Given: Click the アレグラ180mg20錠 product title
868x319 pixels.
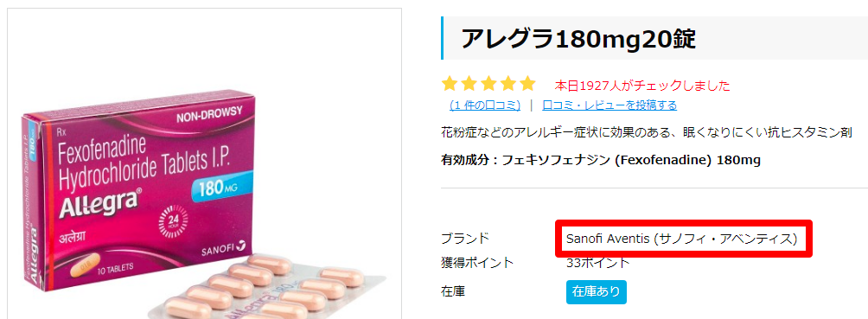Looking at the screenshot, I should [x=578, y=39].
